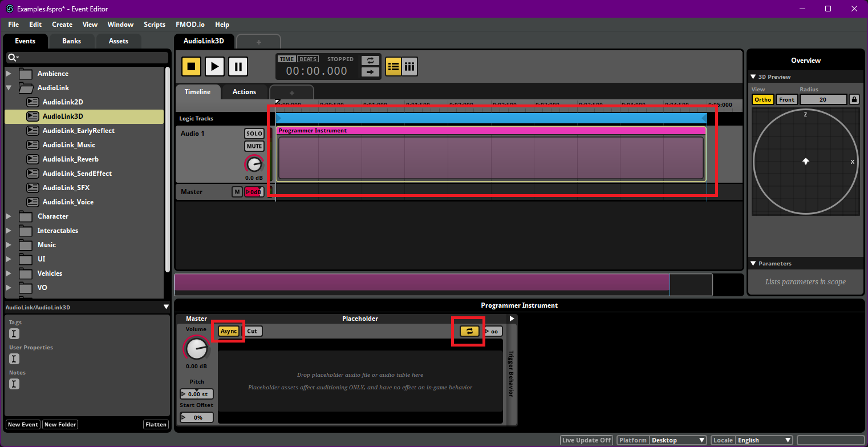Toggle Cut mode on the Programmer Instrument
The image size is (868, 447).
click(253, 331)
